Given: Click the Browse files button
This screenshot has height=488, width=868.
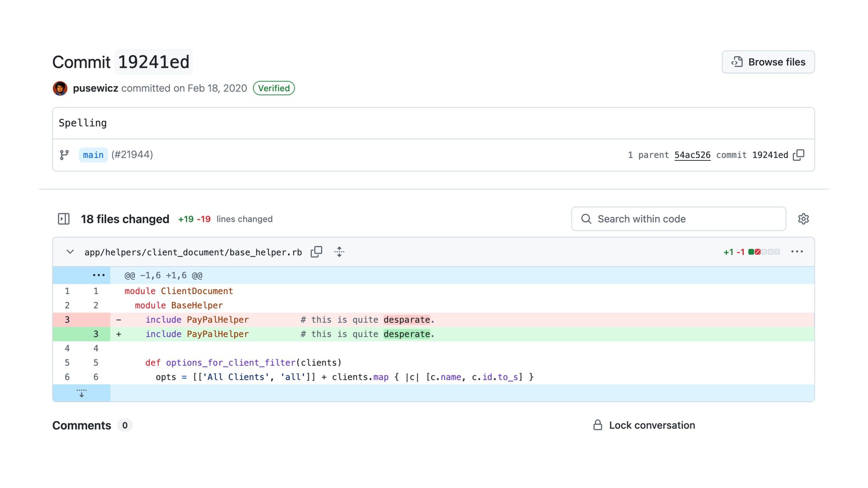Looking at the screenshot, I should pyautogui.click(x=768, y=62).
